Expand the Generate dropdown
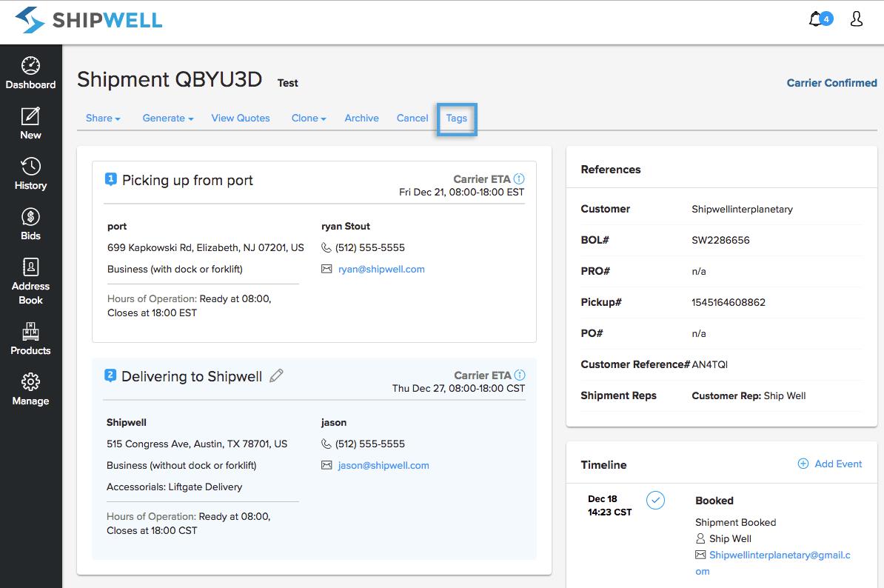This screenshot has height=588, width=884. click(x=168, y=118)
